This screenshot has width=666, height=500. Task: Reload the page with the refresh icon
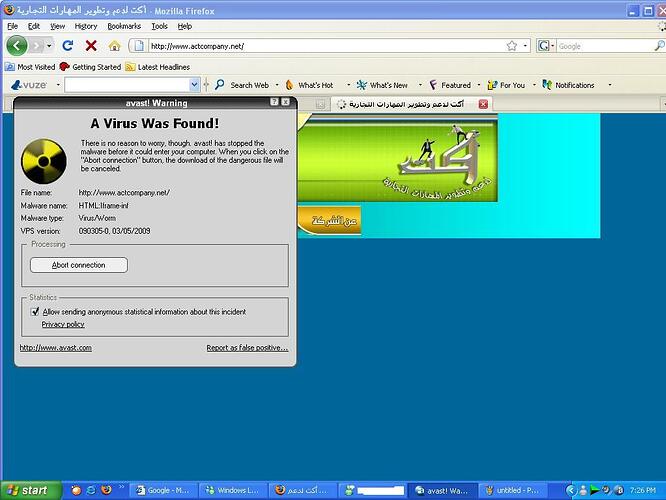(68, 46)
